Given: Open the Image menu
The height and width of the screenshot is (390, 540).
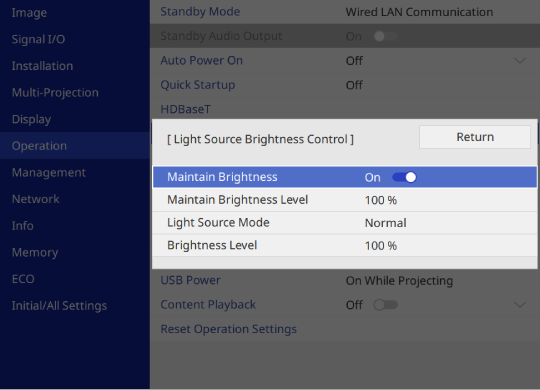Looking at the screenshot, I should tap(29, 13).
